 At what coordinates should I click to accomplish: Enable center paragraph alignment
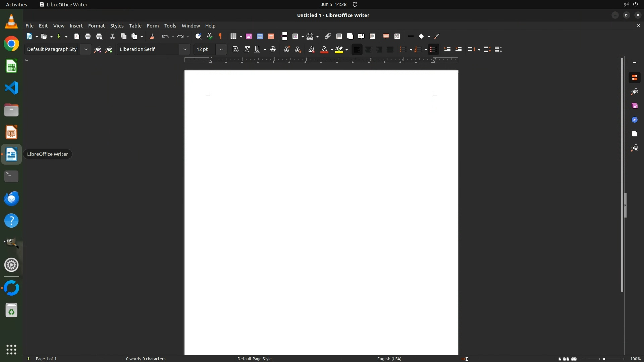tap(368, 50)
